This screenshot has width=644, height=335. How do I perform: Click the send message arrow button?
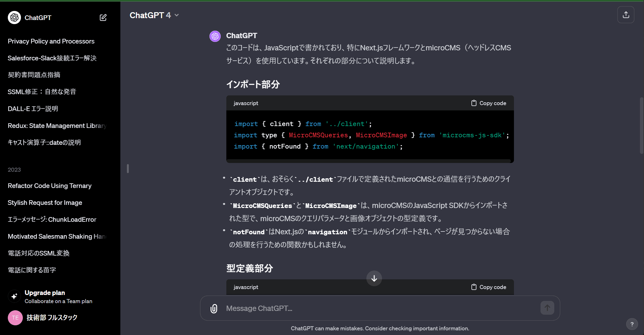pyautogui.click(x=547, y=308)
